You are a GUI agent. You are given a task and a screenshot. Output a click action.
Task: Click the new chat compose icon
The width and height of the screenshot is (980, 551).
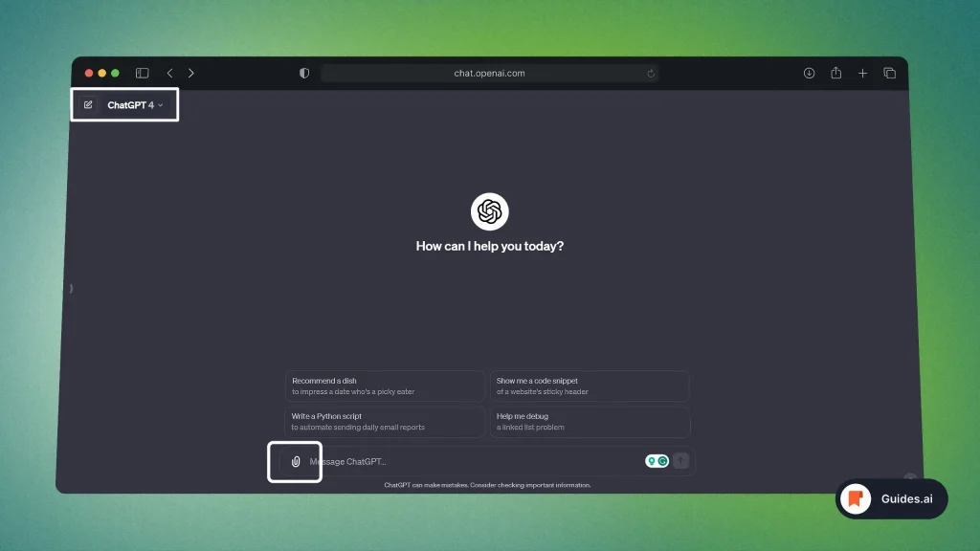click(88, 105)
